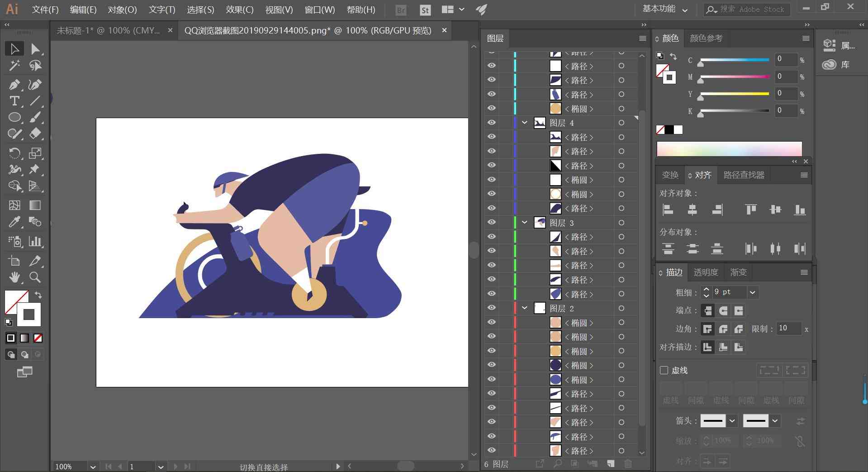868x472 pixels.
Task: Set fill to none in toolbar
Action: click(38, 338)
